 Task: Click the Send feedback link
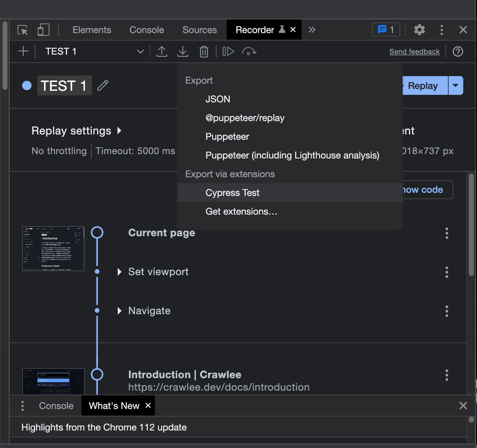coord(414,52)
